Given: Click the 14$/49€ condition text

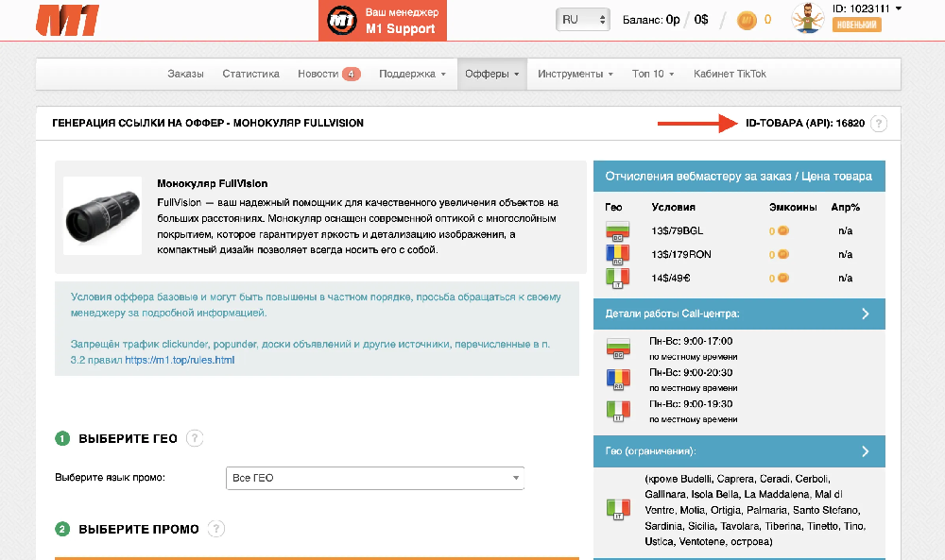Looking at the screenshot, I should (x=671, y=278).
